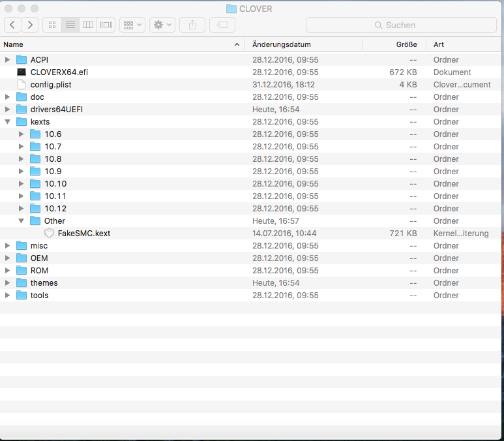The width and height of the screenshot is (504, 441).
Task: Open the arrange-by grouping dropdown
Action: (132, 25)
